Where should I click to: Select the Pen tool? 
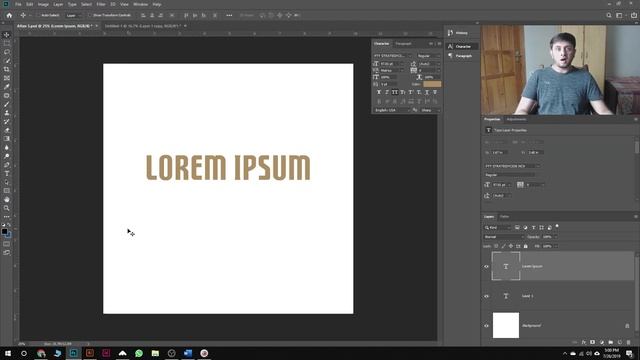pyautogui.click(x=7, y=165)
